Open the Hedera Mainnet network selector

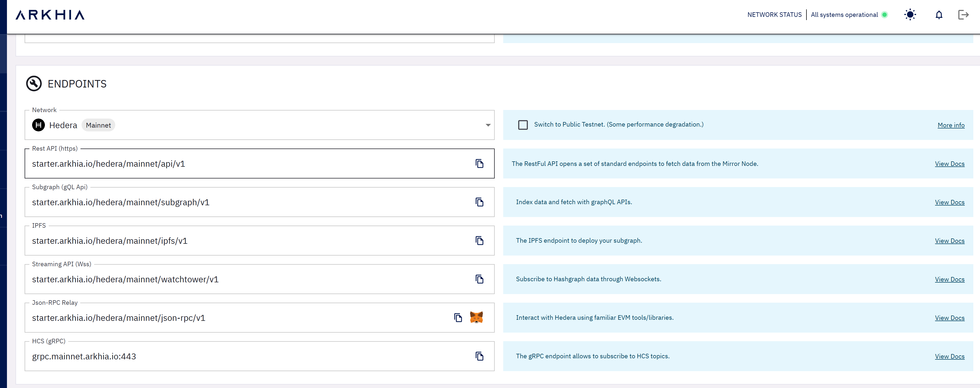tap(259, 125)
